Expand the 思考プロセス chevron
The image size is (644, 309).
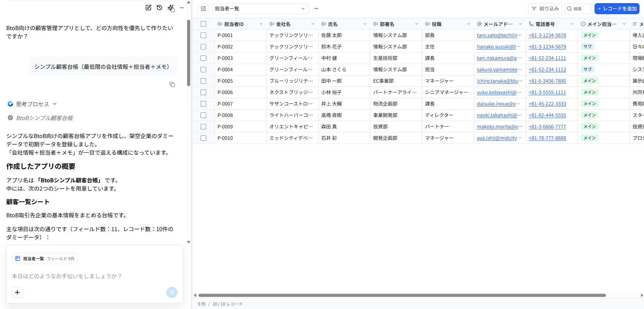point(55,104)
